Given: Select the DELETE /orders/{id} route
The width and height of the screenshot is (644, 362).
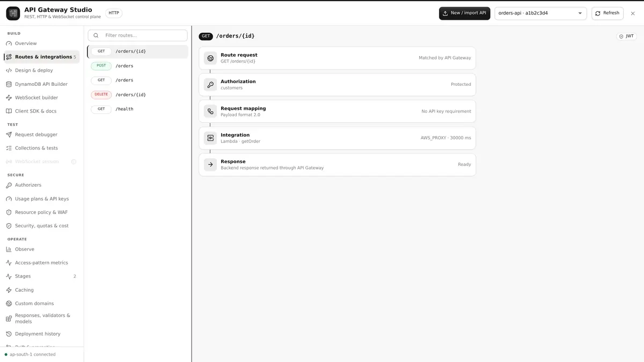Looking at the screenshot, I should pos(138,95).
